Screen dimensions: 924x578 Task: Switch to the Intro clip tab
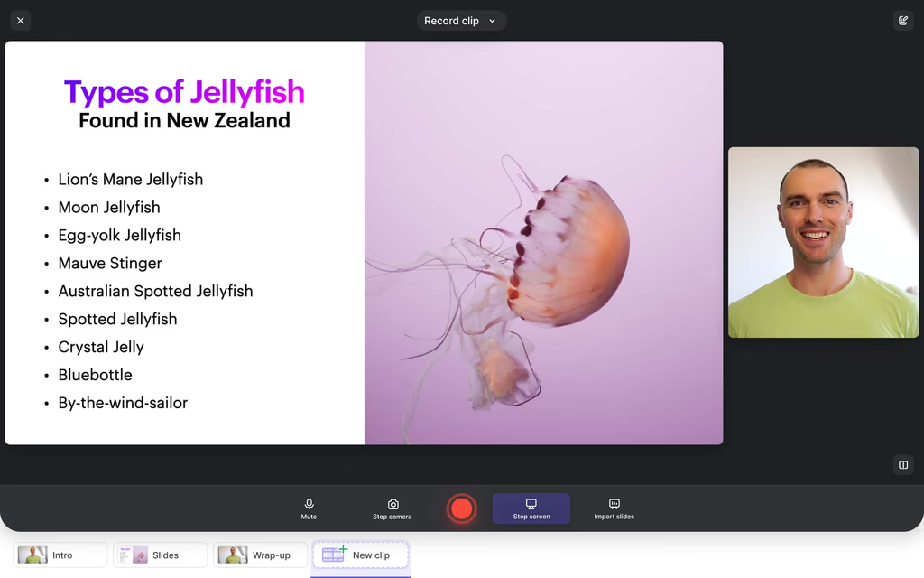[60, 555]
